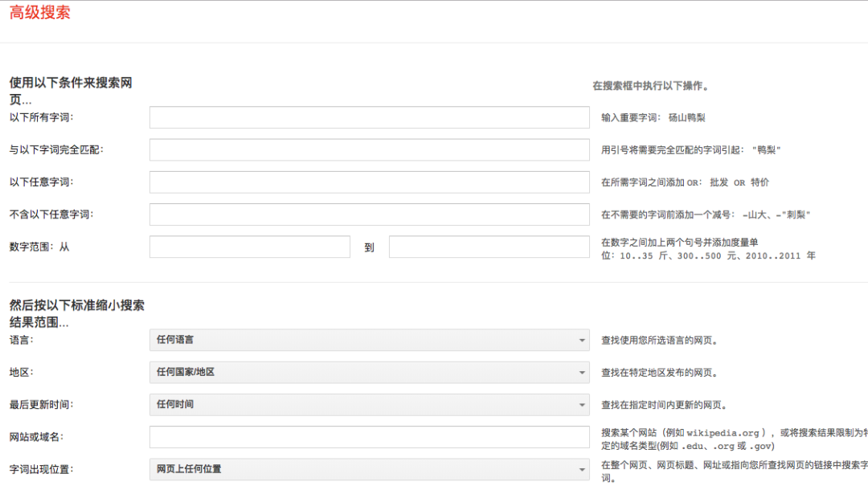Focus the 数字范围 从 starting number field

click(x=250, y=247)
